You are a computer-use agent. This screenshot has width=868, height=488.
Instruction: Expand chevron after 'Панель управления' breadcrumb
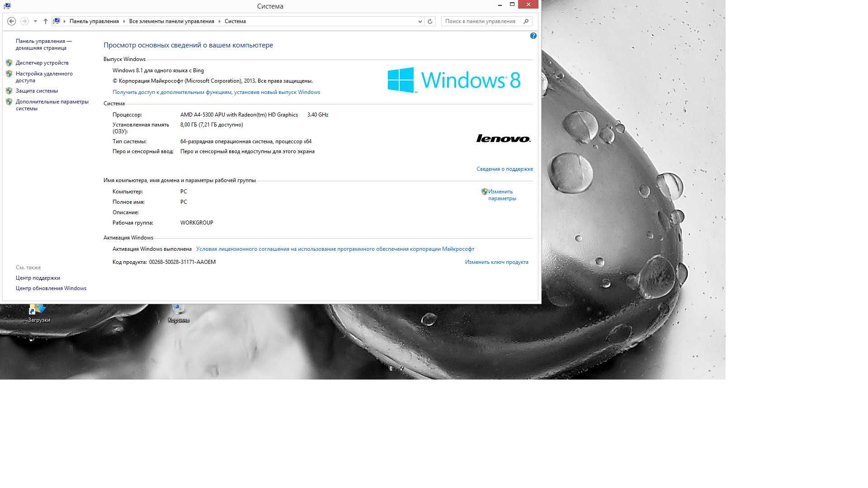click(x=124, y=21)
